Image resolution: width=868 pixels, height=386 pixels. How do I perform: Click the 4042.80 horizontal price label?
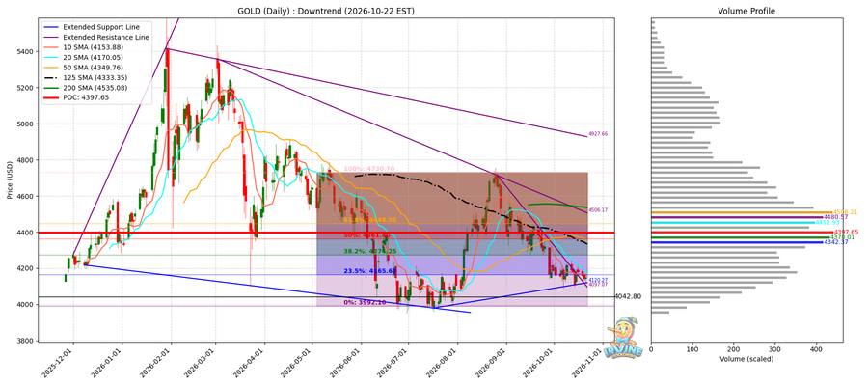[x=628, y=297]
